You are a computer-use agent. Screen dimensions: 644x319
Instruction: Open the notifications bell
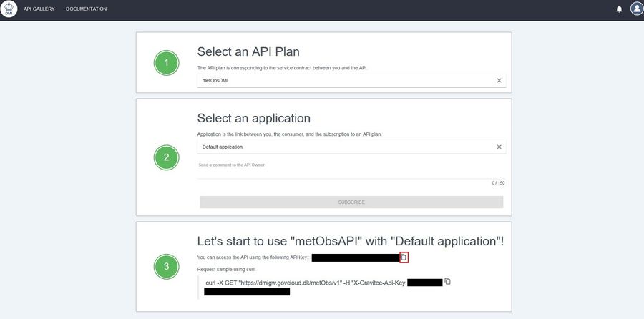[619, 9]
